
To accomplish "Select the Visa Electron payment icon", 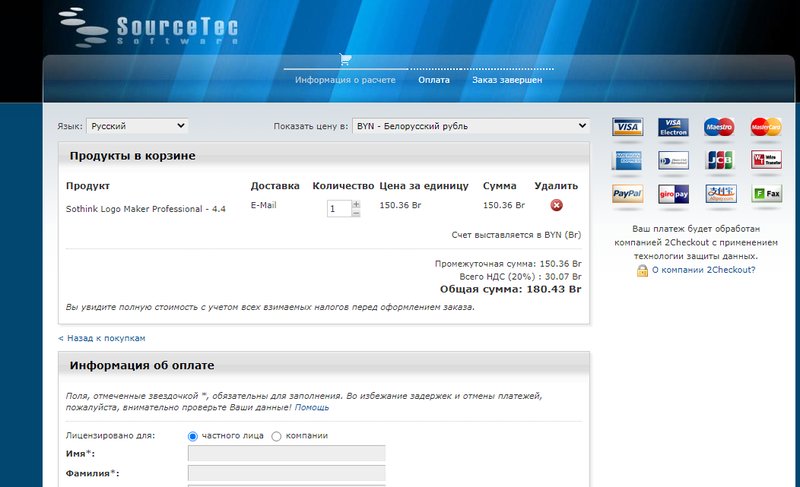I will (673, 127).
